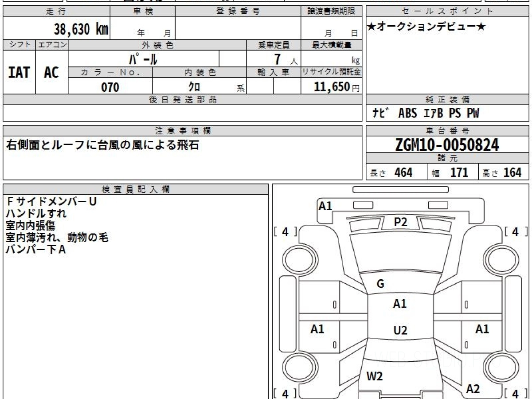Click the 登録番号 header cell
This screenshot has width=532, height=399.
tap(238, 12)
